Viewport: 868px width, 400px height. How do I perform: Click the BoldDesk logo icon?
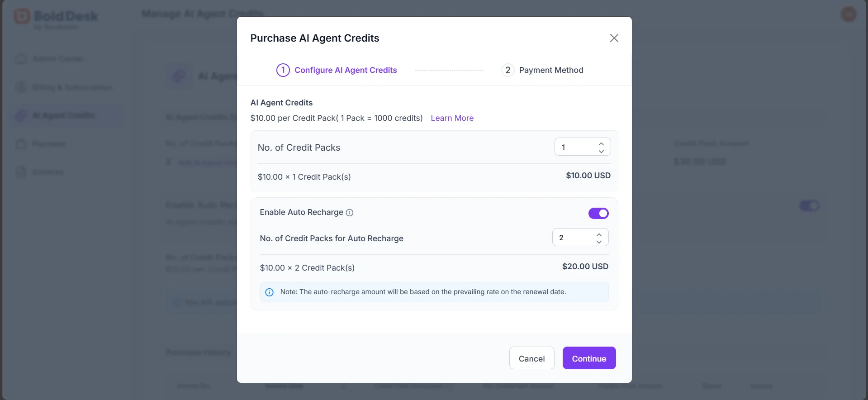(22, 16)
